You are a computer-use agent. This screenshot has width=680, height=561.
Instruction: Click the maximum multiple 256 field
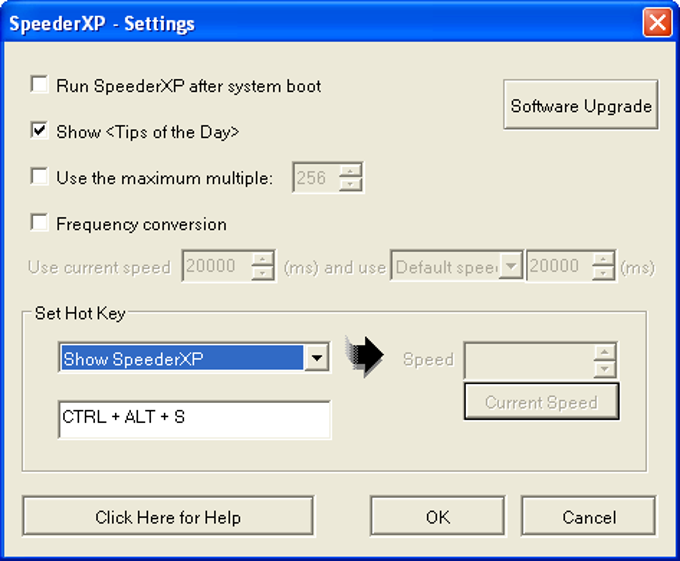pos(316,178)
